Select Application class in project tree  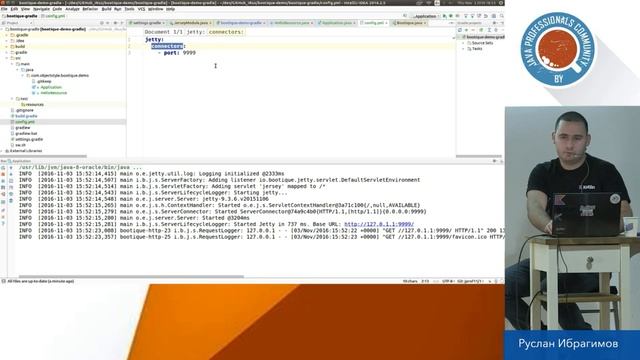(51, 87)
